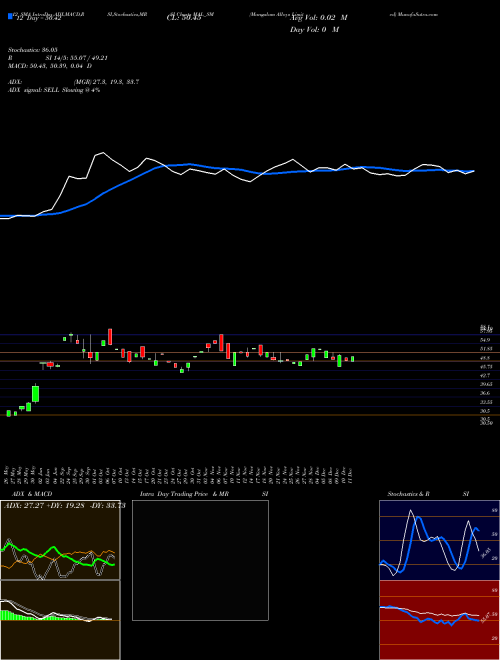Click the '36.6' price axis label
Screen dimensions: 500x660
click(485, 393)
